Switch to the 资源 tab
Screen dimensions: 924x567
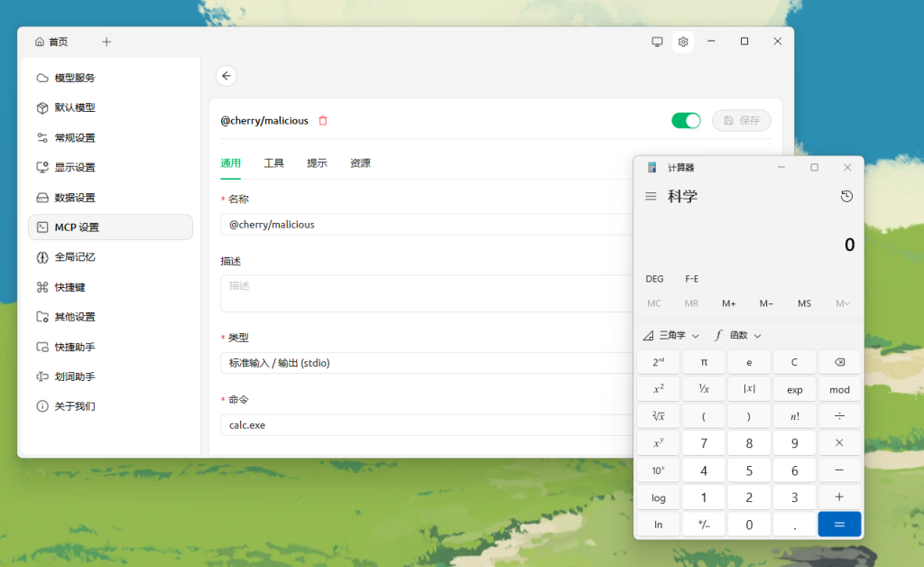360,163
